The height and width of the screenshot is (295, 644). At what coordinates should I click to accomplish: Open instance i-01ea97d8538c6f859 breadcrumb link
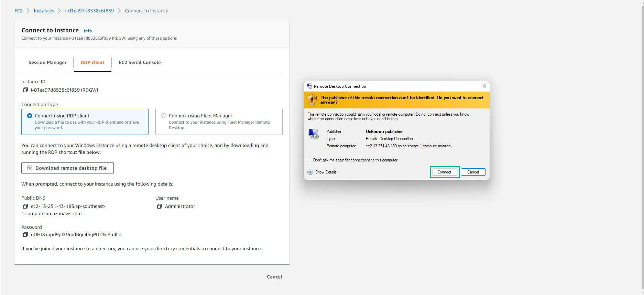(x=89, y=11)
